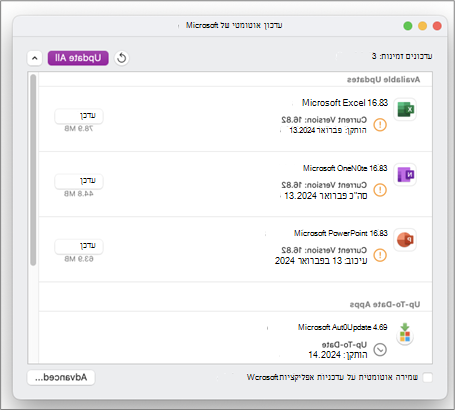Click the available updates count of 3
Image resolution: width=455 pixels, height=410 pixels.
[x=402, y=56]
